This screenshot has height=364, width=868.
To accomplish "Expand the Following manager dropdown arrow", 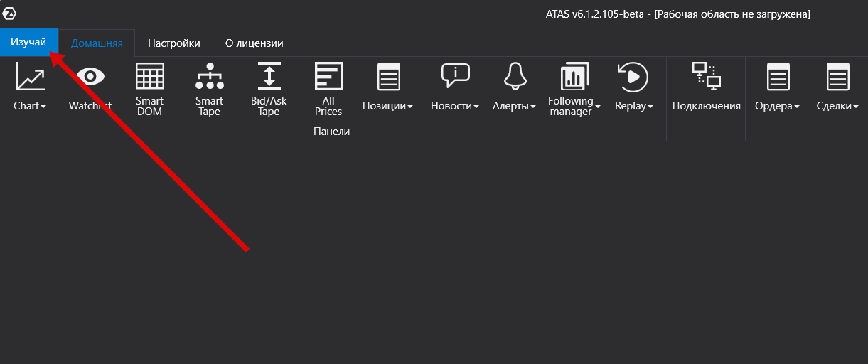I will [598, 107].
